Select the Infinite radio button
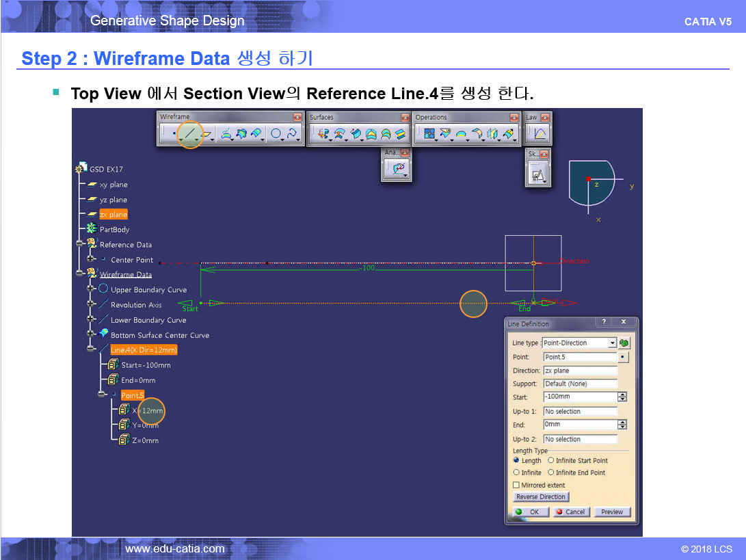The height and width of the screenshot is (560, 746). click(517, 472)
